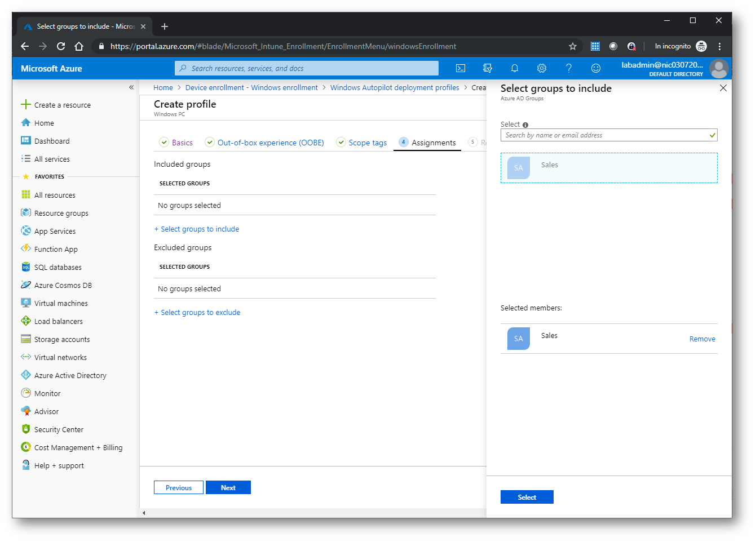Remove the Sales selected member

pos(702,339)
